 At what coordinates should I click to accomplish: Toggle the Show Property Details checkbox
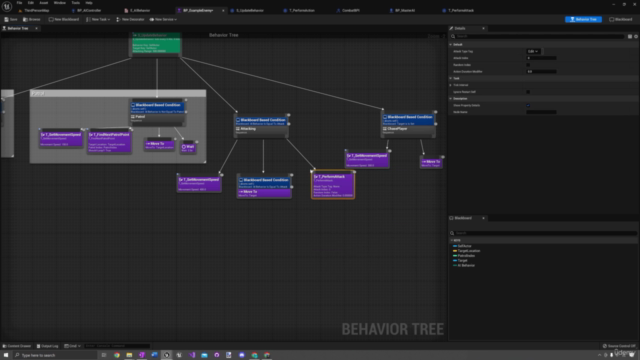(528, 105)
